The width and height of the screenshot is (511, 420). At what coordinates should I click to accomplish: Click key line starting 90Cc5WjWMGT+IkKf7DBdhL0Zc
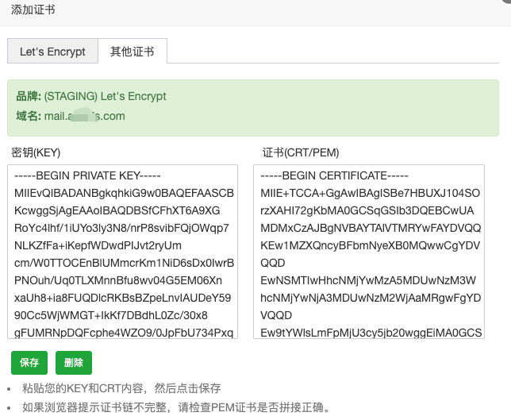(x=111, y=315)
